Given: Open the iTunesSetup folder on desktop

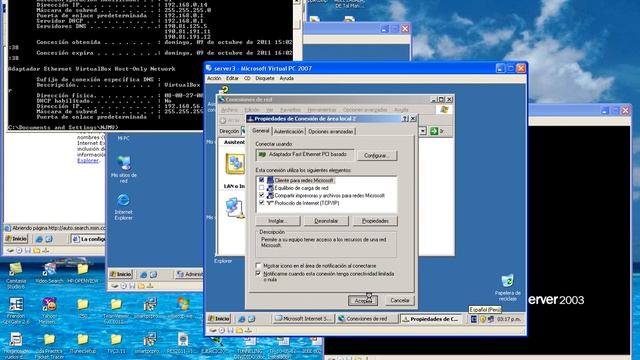Looking at the screenshot, I should click(x=82, y=344).
